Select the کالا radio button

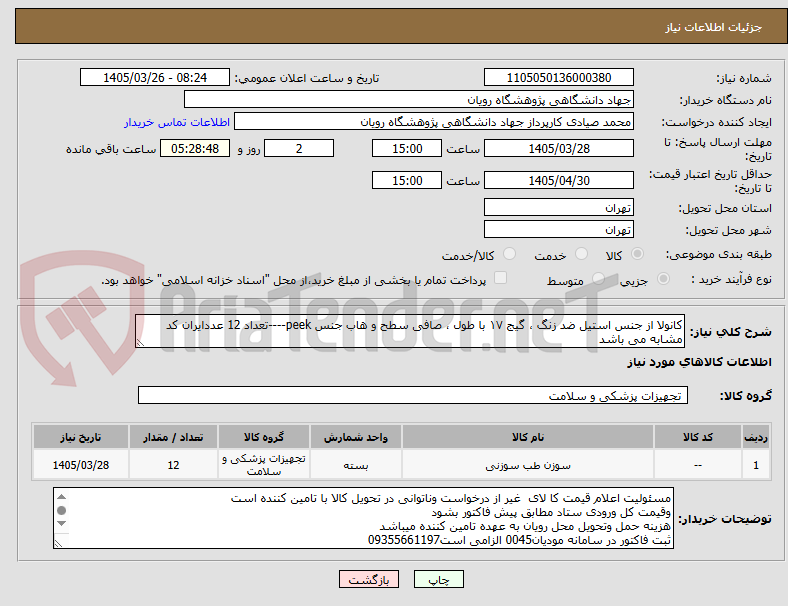tap(637, 254)
